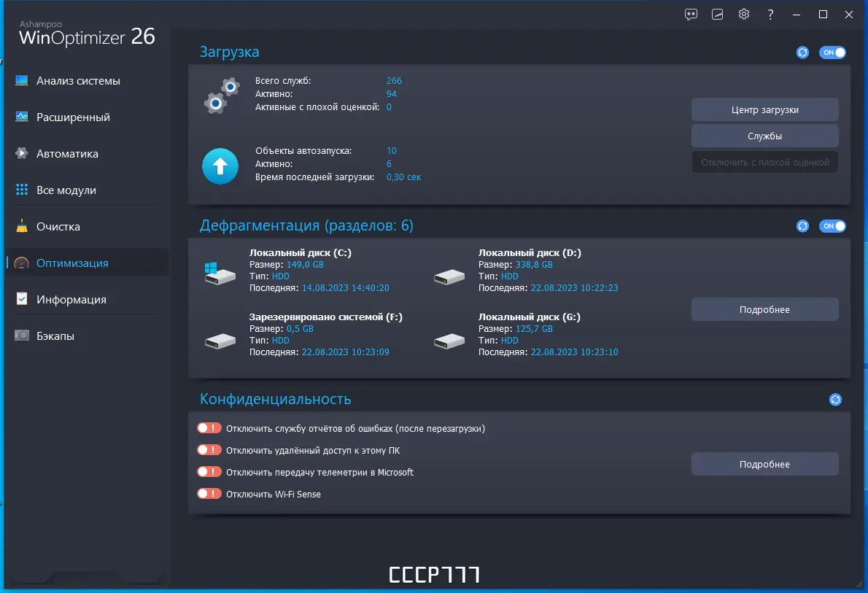This screenshot has height=593, width=868.
Task: Enable disabling error reporting service toggle
Action: pyautogui.click(x=209, y=428)
